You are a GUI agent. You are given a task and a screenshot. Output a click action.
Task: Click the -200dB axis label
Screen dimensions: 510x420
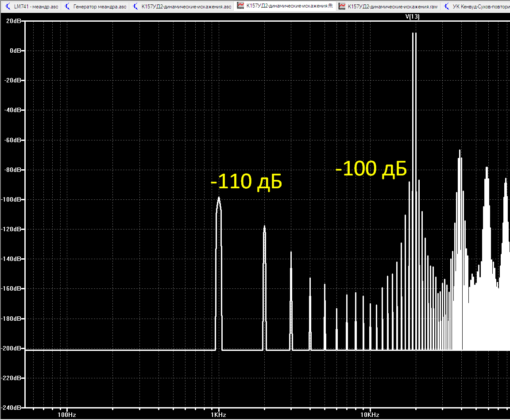12,348
